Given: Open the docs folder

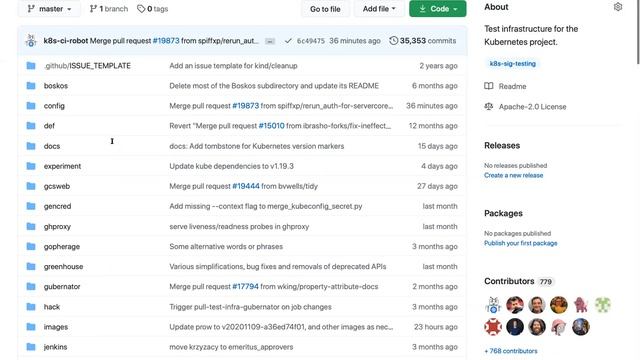Looking at the screenshot, I should point(52,146).
